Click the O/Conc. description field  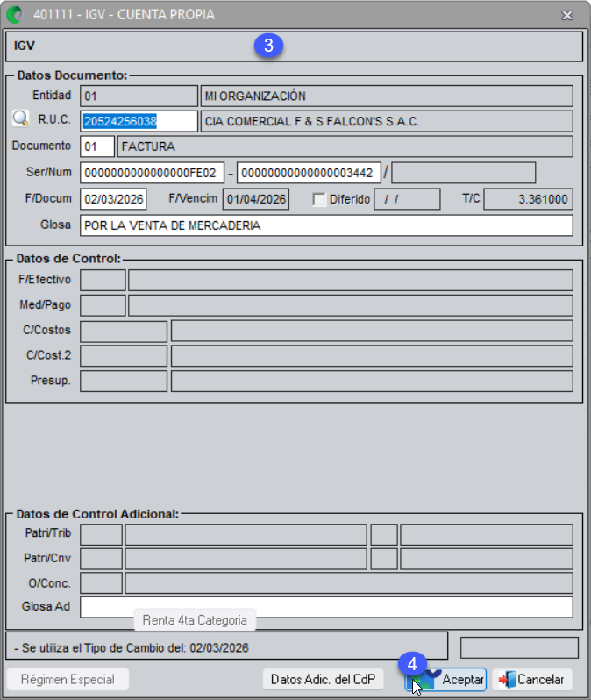pyautogui.click(x=349, y=583)
